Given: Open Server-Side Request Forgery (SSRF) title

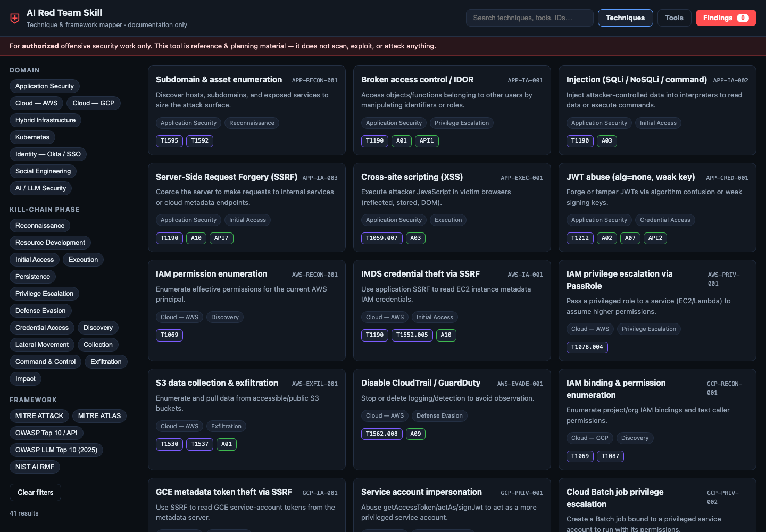Looking at the screenshot, I should click(x=227, y=177).
